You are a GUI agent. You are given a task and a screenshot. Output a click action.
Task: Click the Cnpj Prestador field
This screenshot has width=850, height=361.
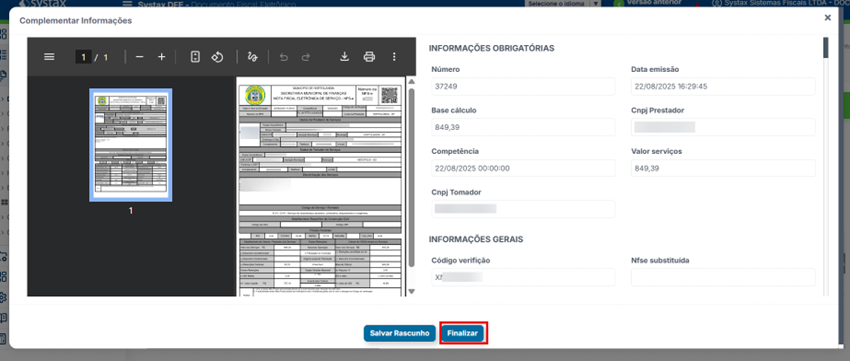(723, 127)
